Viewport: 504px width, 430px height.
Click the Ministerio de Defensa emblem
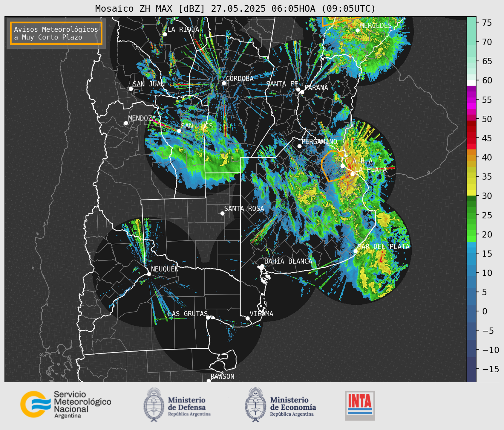pyautogui.click(x=154, y=405)
